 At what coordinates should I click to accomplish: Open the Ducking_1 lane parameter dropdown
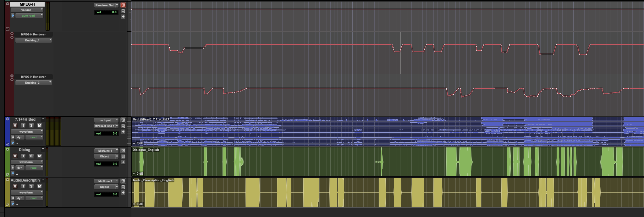[x=34, y=40]
